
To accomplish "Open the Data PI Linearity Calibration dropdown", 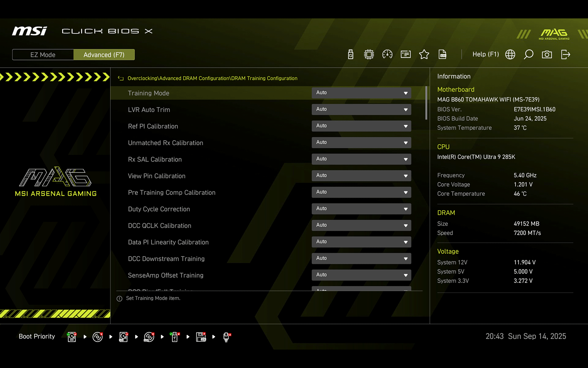I will click(361, 242).
